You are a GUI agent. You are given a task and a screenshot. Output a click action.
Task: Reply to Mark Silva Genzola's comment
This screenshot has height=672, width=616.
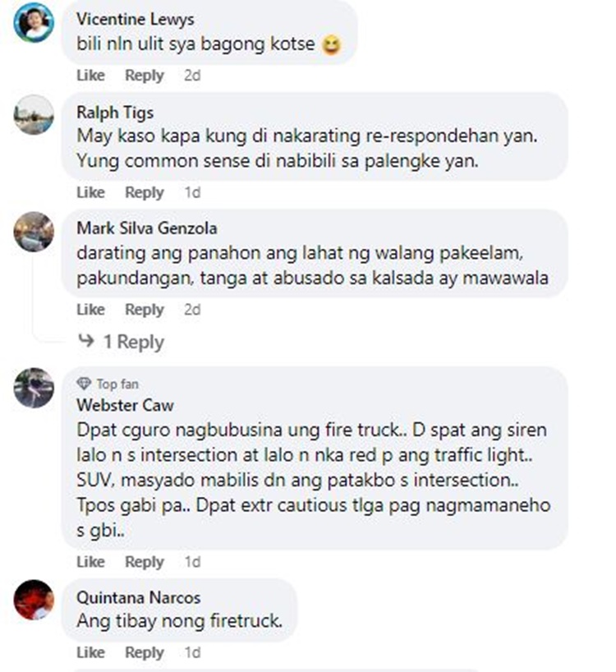pyautogui.click(x=145, y=310)
